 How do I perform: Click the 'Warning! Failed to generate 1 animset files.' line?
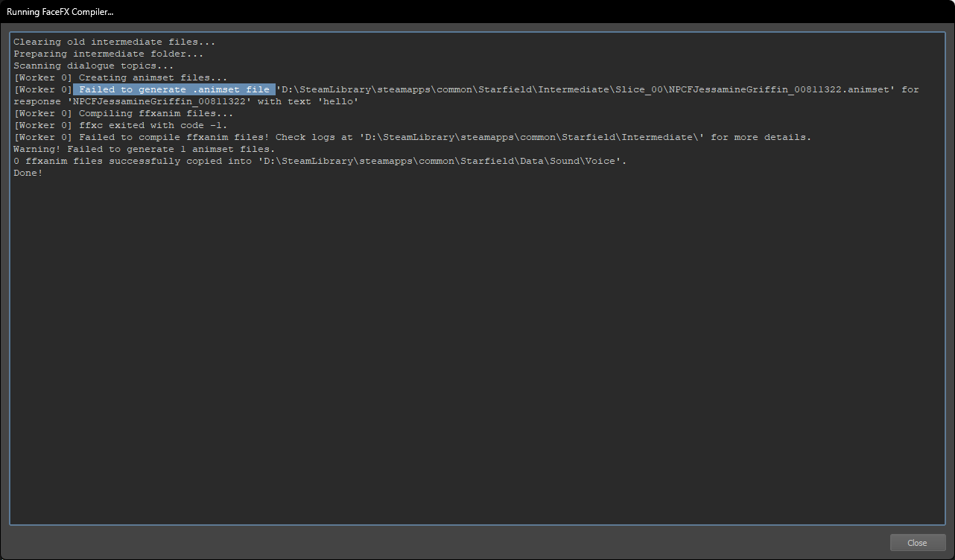[145, 149]
